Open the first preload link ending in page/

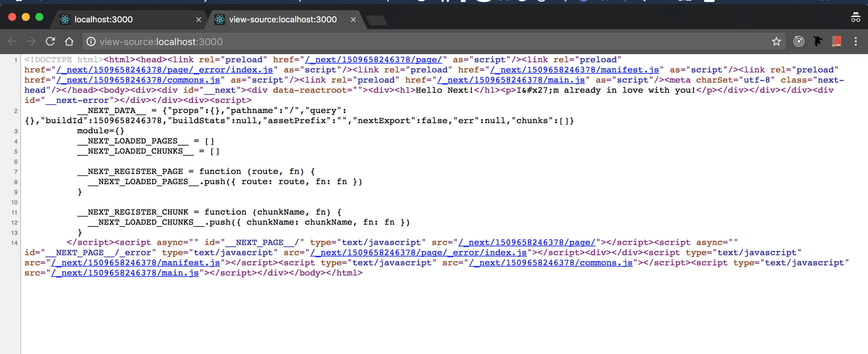click(374, 60)
